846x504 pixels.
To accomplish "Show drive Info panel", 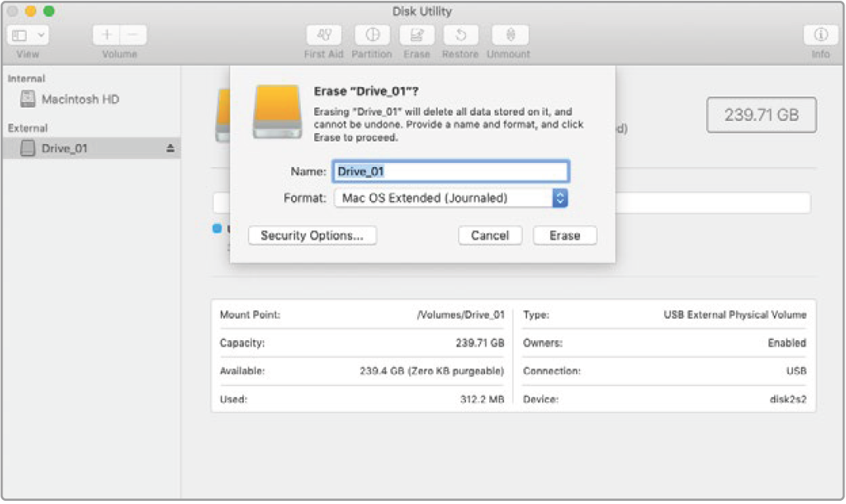I will point(821,35).
